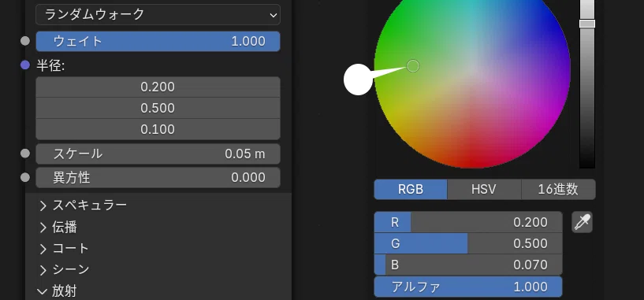Screen dimensions: 644x300
Task: Click the socket dot beside ウェイト
Action: pos(25,41)
